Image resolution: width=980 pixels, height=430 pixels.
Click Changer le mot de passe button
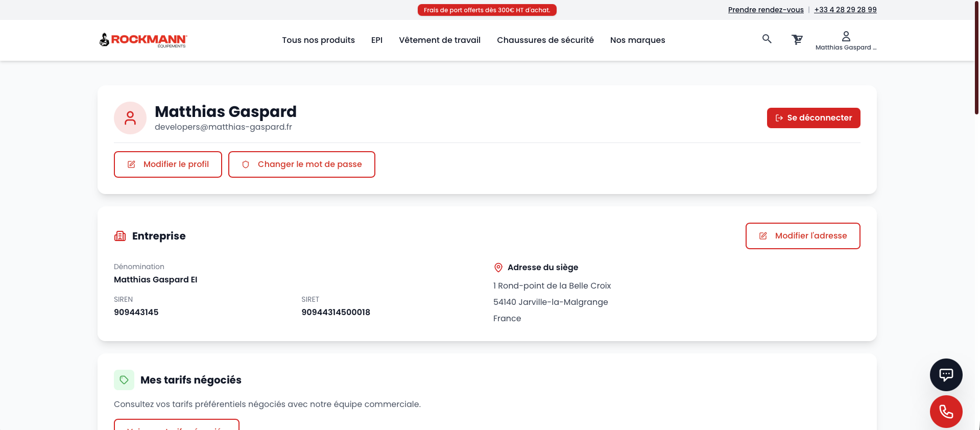tap(302, 164)
